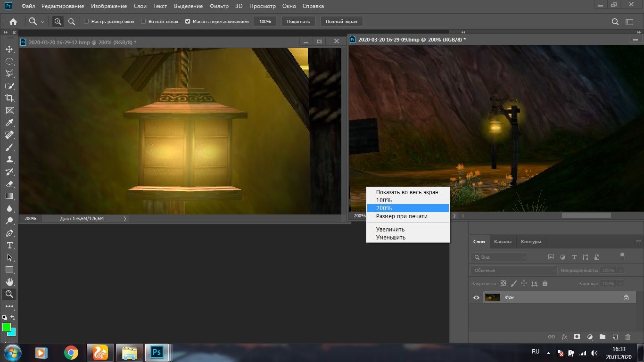644x362 pixels.
Task: Select the Frame tool
Action: (9, 110)
